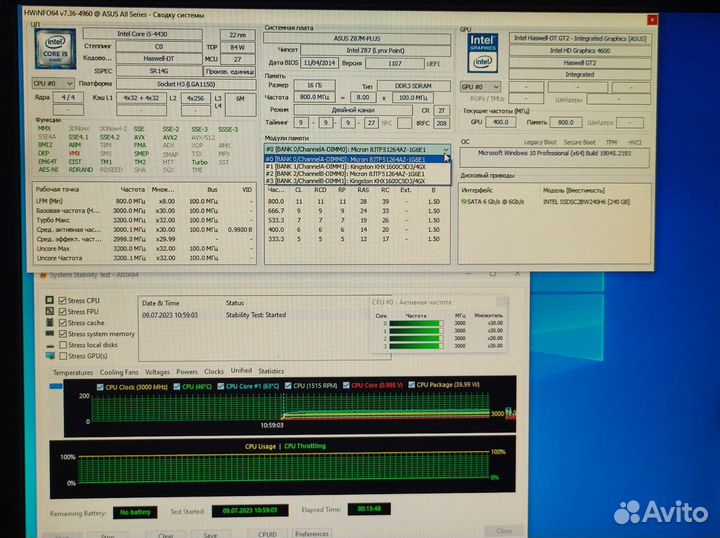Collapse the memory modules dropdown arrow
The height and width of the screenshot is (538, 720).
coord(445,150)
